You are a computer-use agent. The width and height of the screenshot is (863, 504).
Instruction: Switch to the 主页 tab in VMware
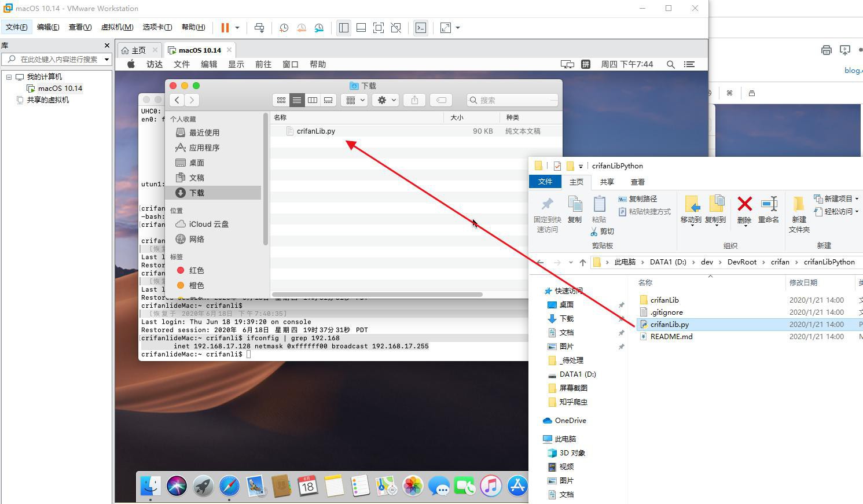[139, 50]
